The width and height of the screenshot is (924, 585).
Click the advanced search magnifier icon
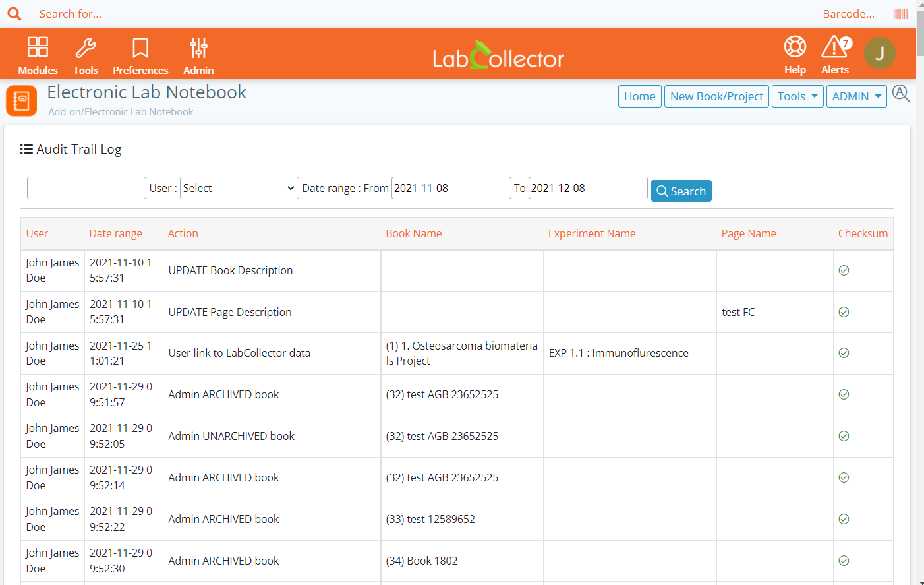coord(901,94)
